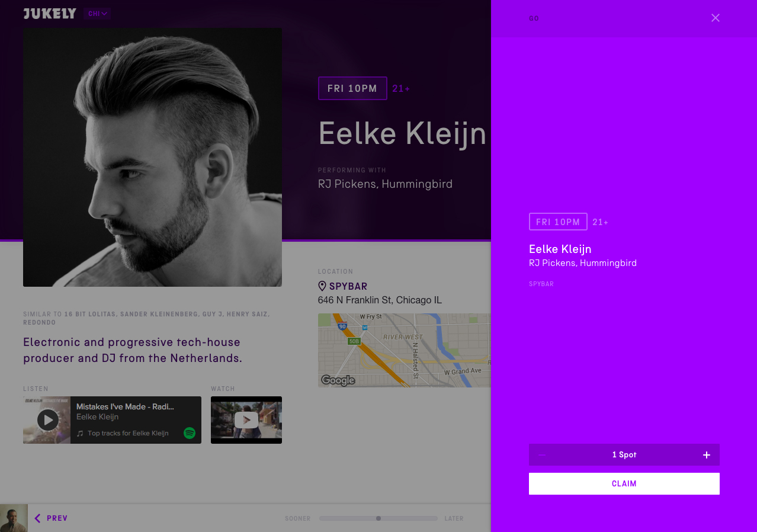757x532 pixels.
Task: Open the Google map of Spybar
Action: coord(405,350)
